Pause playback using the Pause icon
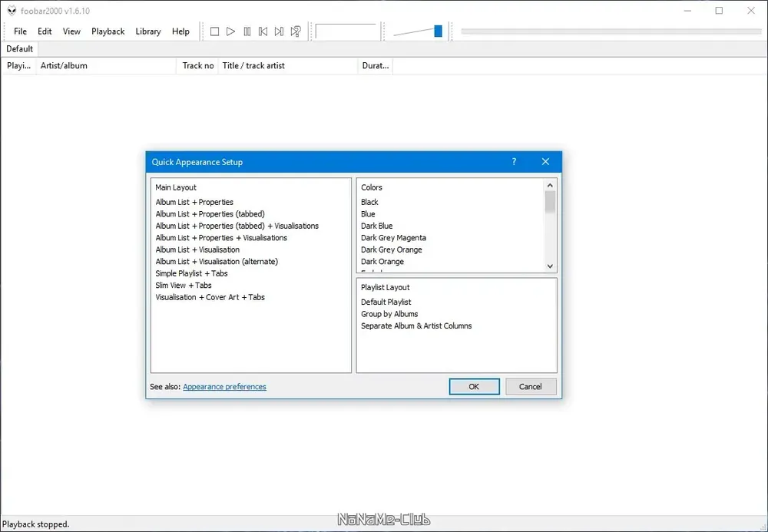Image resolution: width=768 pixels, height=532 pixels. click(x=247, y=31)
